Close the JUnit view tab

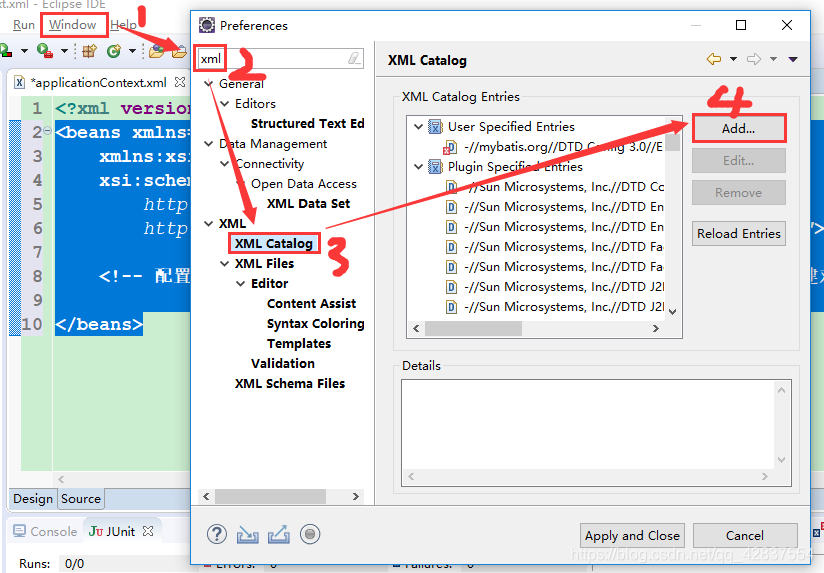148,531
